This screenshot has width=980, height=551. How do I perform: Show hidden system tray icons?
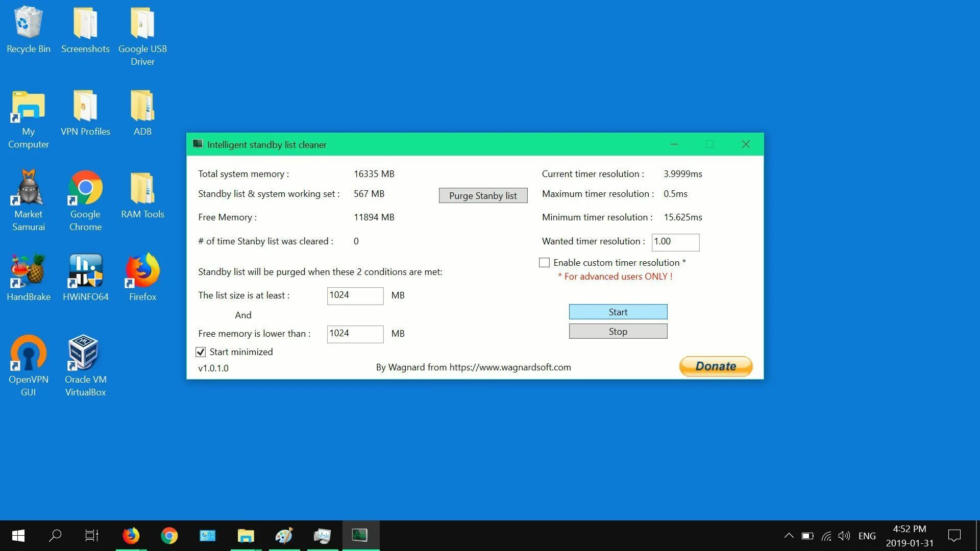coord(789,536)
